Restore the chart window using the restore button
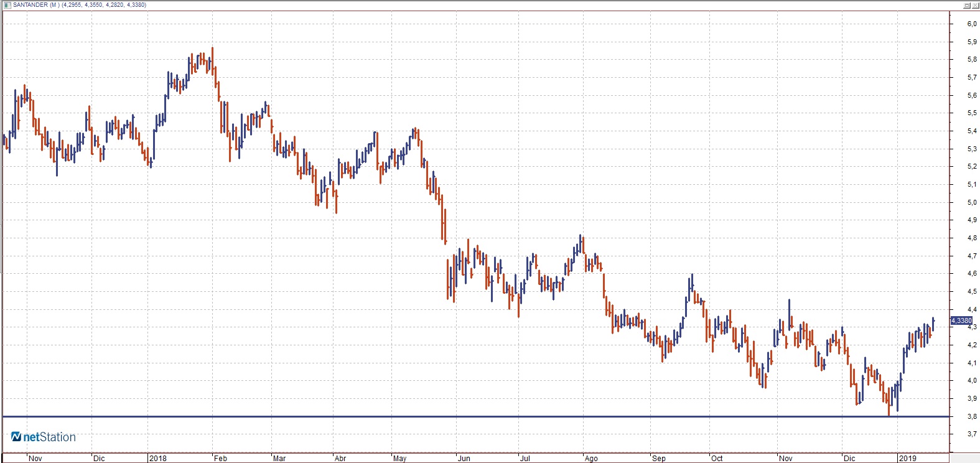 pyautogui.click(x=967, y=5)
